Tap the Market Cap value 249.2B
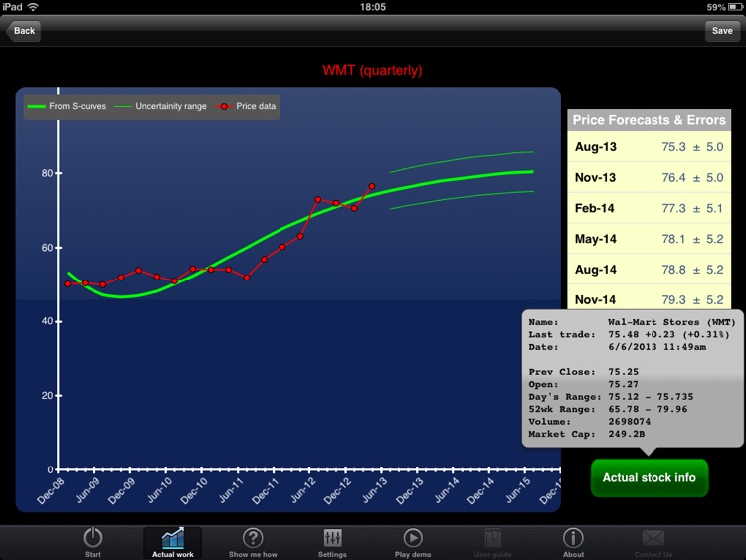This screenshot has width=746, height=560. 626,434
